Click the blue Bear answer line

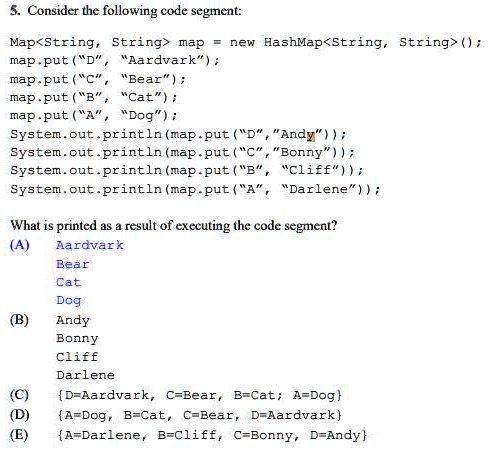click(x=73, y=264)
